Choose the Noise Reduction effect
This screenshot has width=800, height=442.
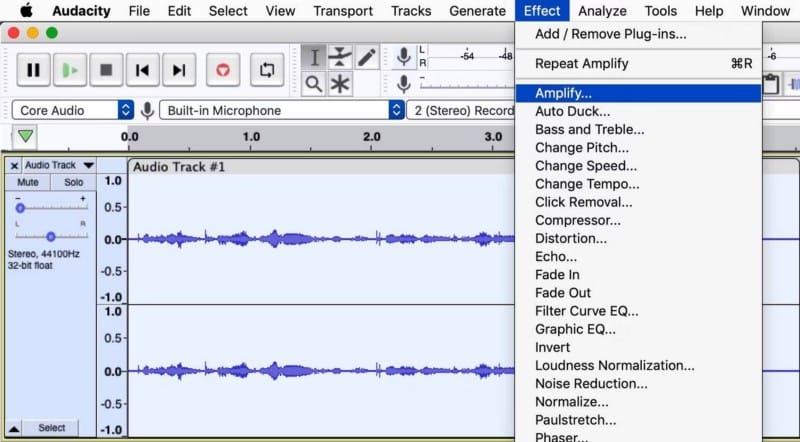[638, 384]
